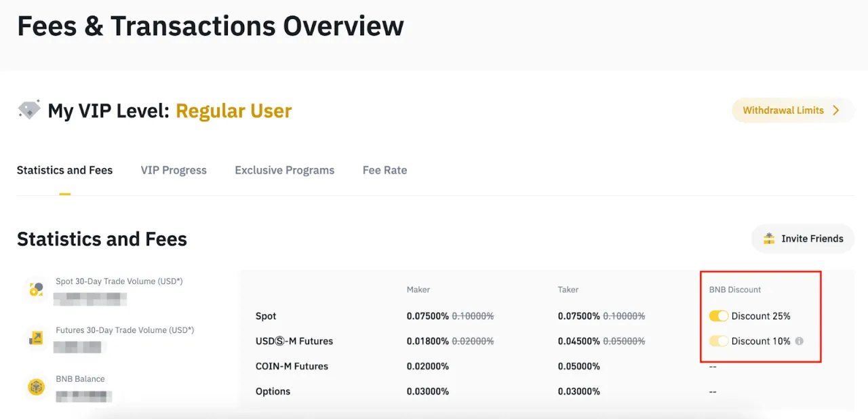Click the Regular User VIP level label

tap(233, 111)
